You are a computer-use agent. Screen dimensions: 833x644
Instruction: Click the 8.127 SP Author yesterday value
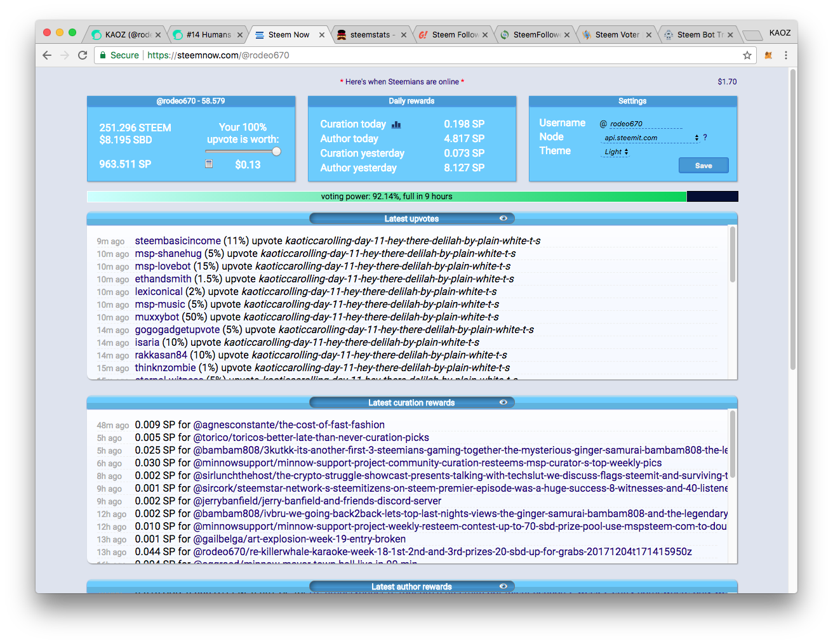[464, 168]
